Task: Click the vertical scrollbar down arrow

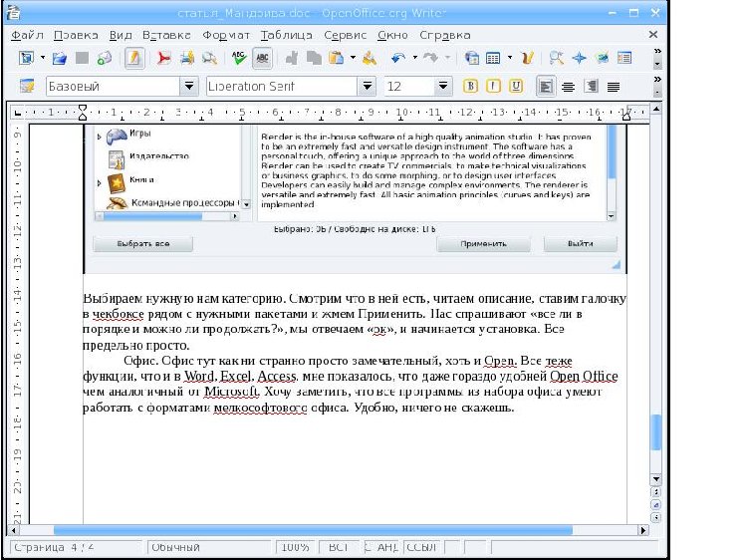Action: point(656,479)
